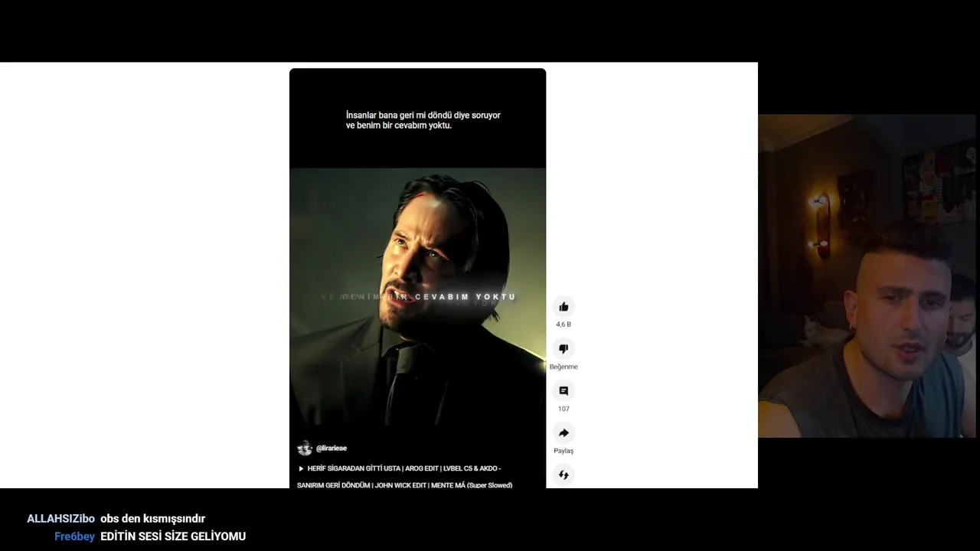Click the Fre6bey chat username
Image resolution: width=980 pixels, height=551 pixels.
click(74, 536)
